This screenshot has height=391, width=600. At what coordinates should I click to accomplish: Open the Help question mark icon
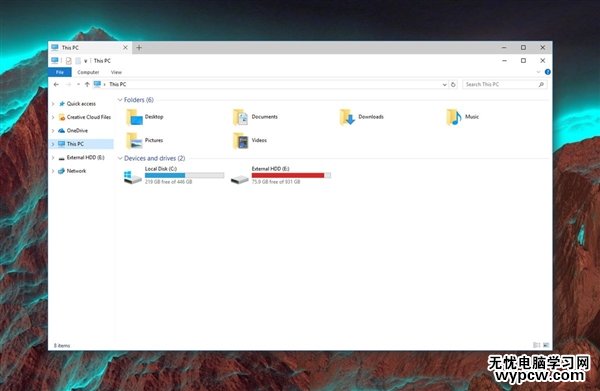(548, 72)
